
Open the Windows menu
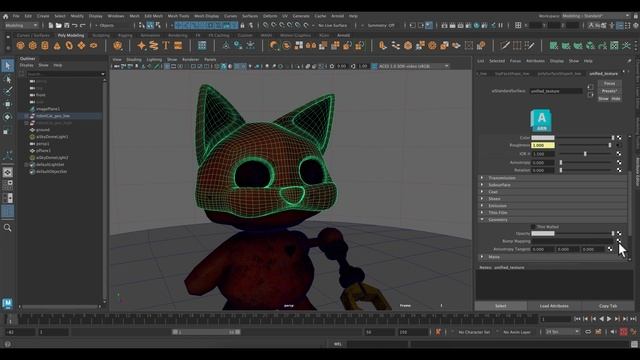(116, 16)
